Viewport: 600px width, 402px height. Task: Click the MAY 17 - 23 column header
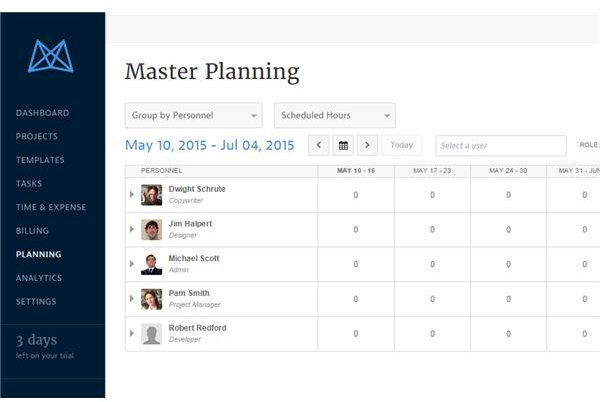[432, 171]
